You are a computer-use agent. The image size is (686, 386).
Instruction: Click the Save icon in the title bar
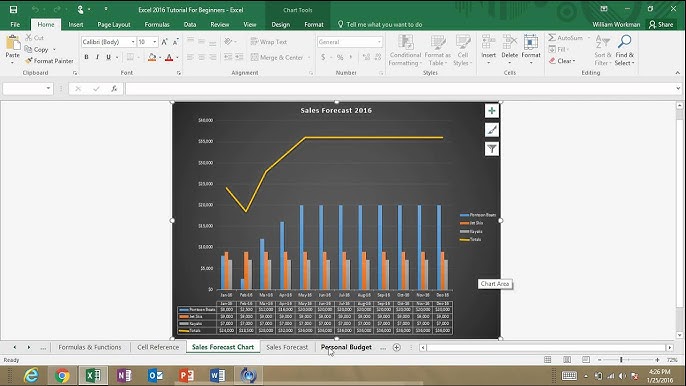(13, 9)
